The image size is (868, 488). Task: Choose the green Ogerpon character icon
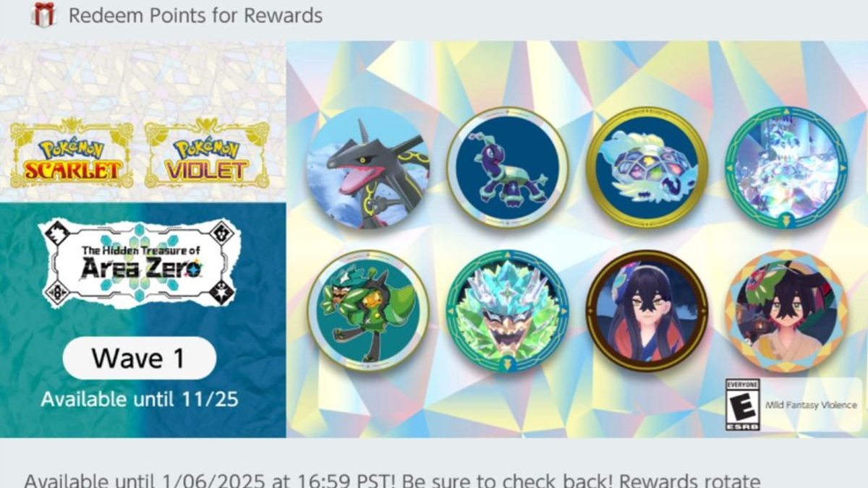click(x=367, y=310)
